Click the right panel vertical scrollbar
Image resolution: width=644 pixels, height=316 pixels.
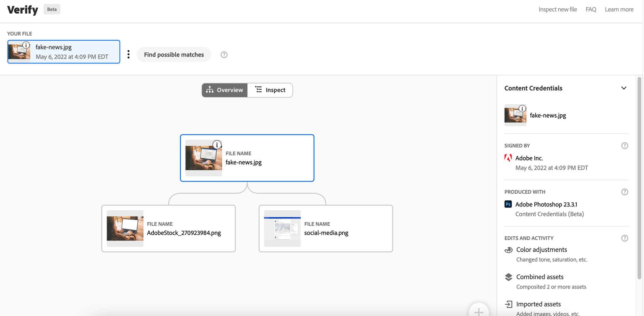[x=639, y=178]
